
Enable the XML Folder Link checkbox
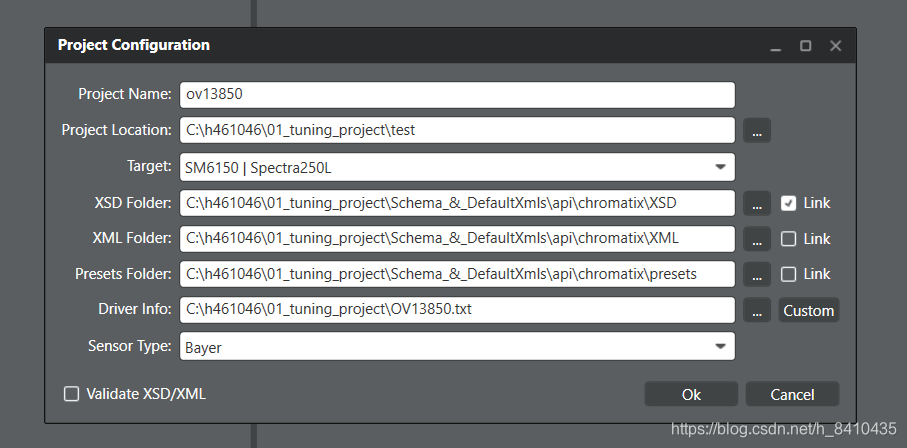[x=788, y=238]
